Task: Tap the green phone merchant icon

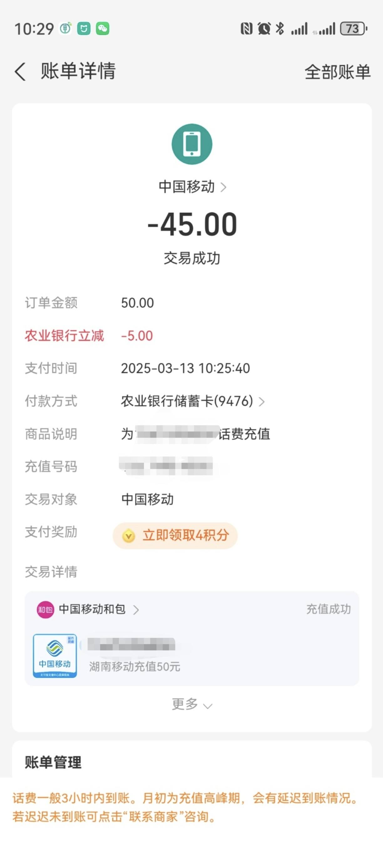Action: (192, 144)
